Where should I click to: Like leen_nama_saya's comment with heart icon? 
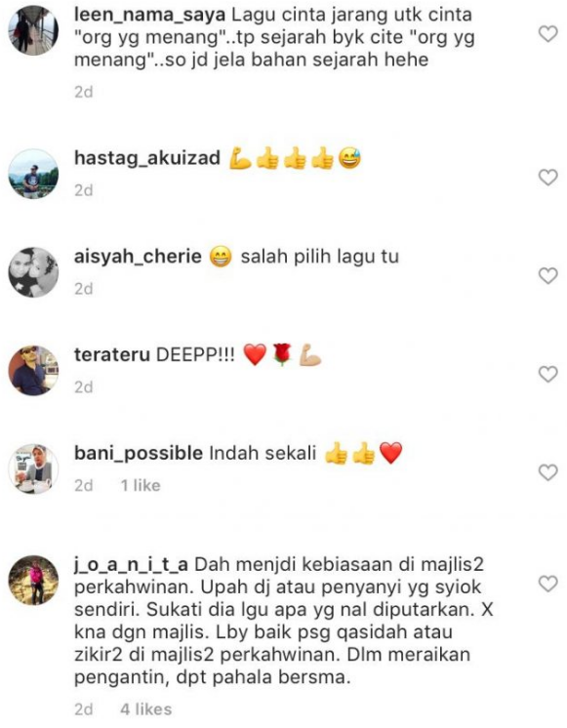(547, 34)
